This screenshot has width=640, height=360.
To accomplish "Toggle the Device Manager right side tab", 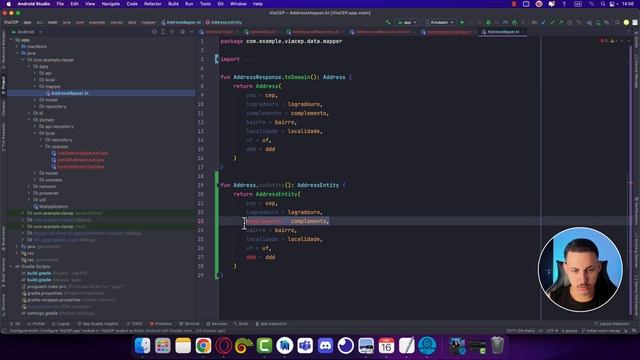I will [x=636, y=71].
